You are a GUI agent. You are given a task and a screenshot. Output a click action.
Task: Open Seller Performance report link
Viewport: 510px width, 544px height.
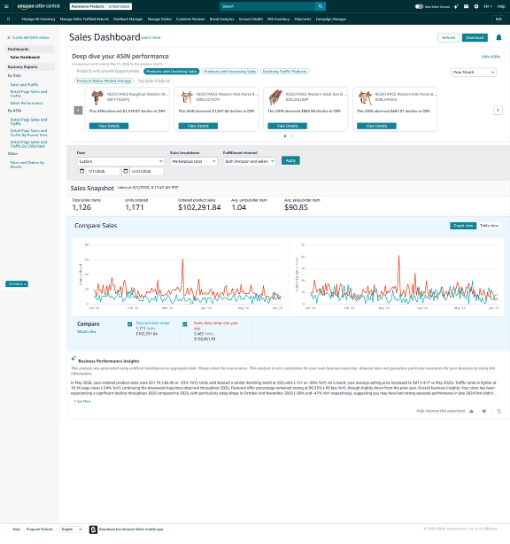point(27,103)
